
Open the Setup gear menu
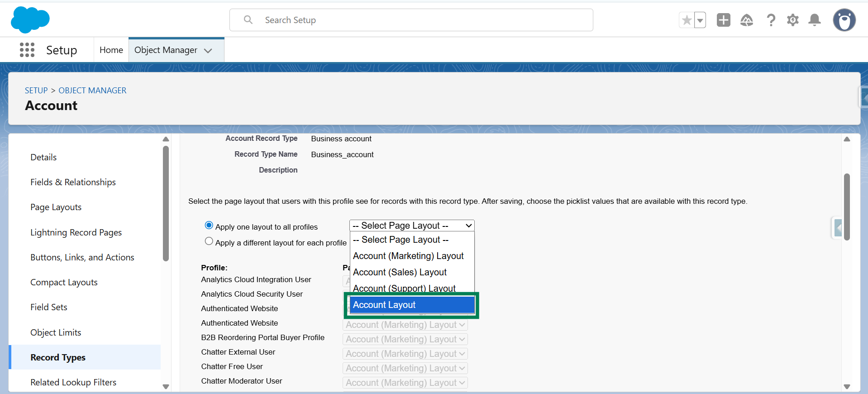793,20
